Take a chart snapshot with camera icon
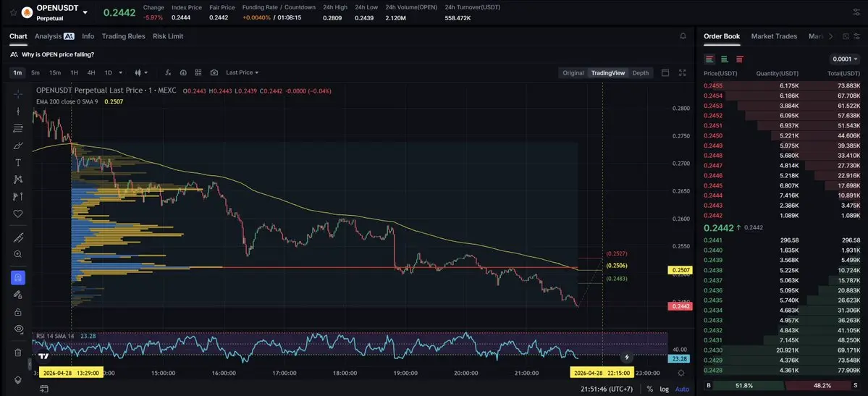 [x=214, y=72]
